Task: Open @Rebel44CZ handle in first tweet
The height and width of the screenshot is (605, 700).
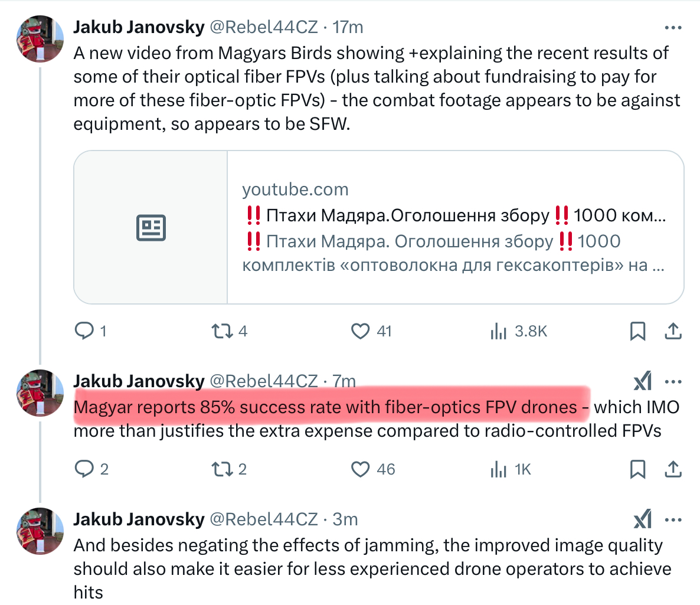Action: (264, 27)
